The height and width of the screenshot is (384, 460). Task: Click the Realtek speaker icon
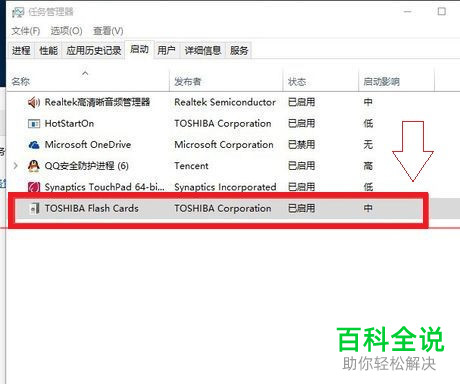pos(34,102)
